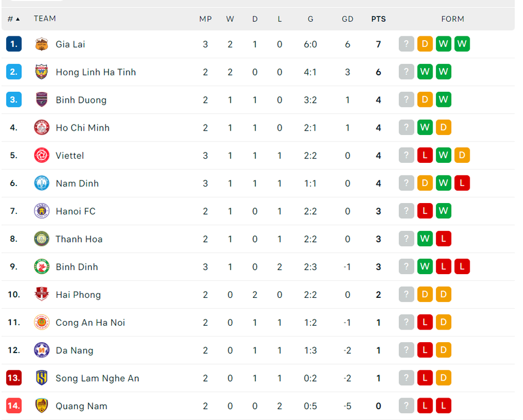Viewport: 523px width, 420px height.
Task: Sort by the MP column header
Action: point(206,19)
